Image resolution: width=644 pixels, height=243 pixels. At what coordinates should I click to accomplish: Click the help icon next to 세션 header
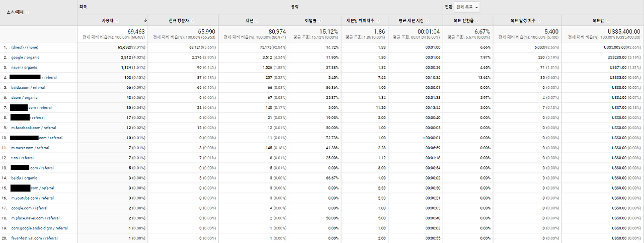click(257, 21)
